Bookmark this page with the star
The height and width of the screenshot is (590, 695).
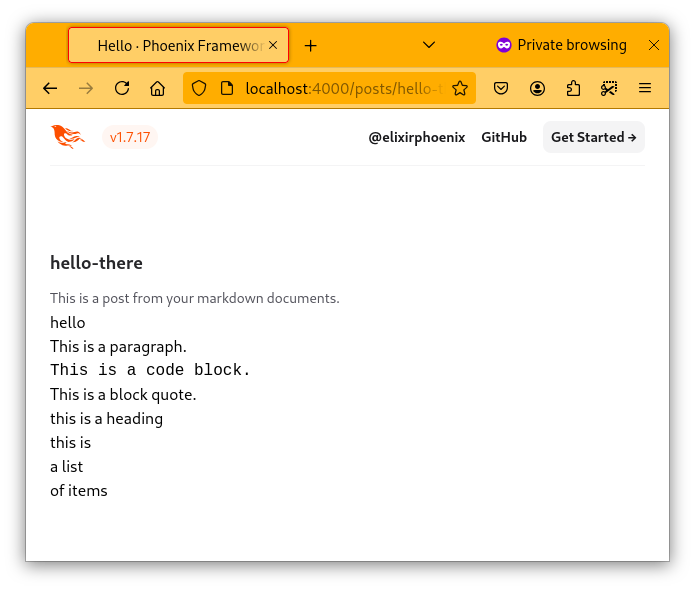(460, 88)
